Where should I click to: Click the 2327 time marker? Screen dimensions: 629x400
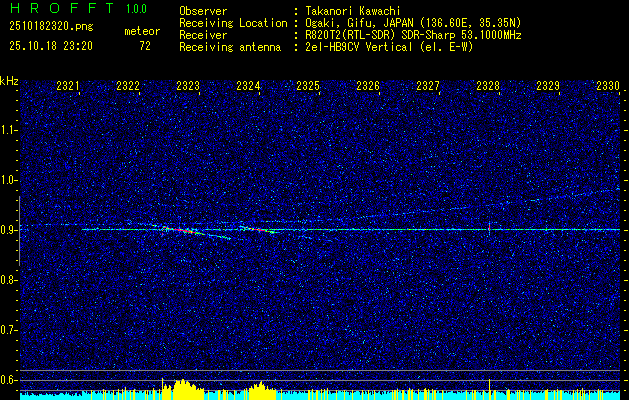(428, 86)
